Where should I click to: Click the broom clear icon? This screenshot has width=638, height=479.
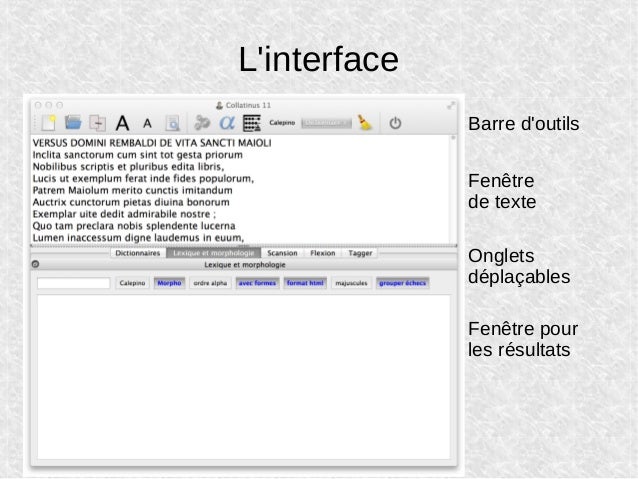(366, 123)
